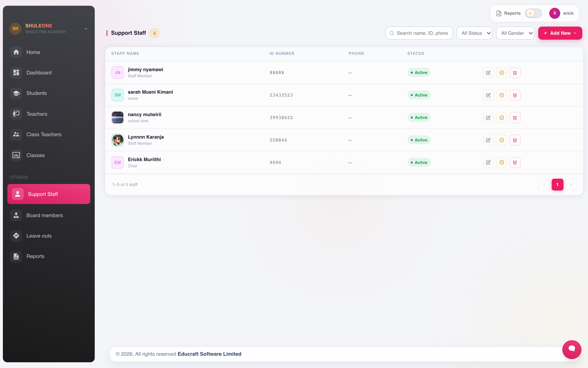Delete sarah Mueni Kimani's entry
The width and height of the screenshot is (588, 368).
coord(515,95)
